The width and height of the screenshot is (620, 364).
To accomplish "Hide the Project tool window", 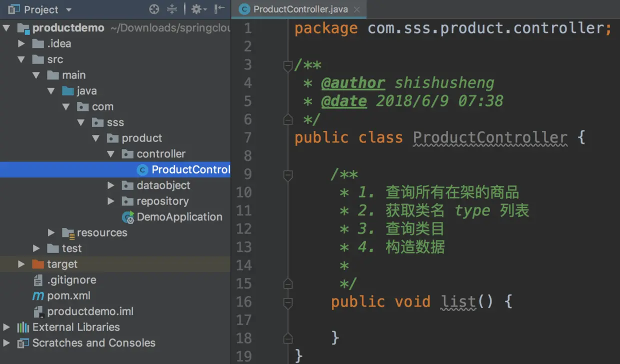I will 219,9.
